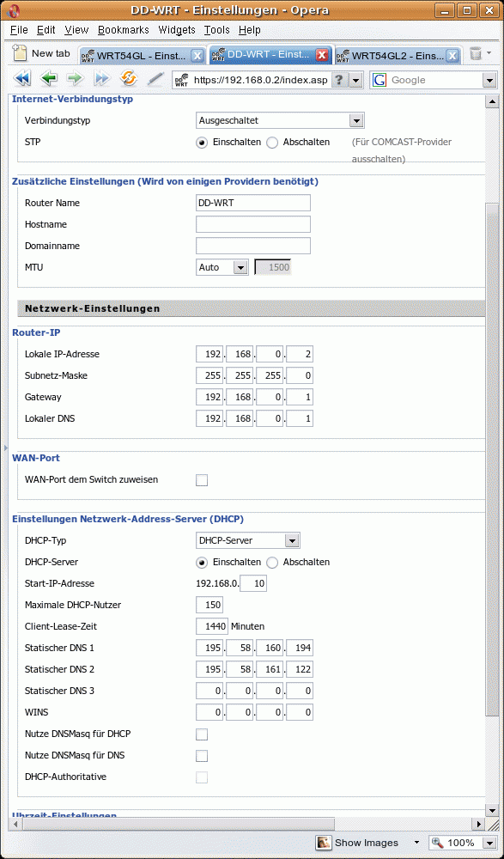Click the Show Images icon in status bar
The image size is (504, 859).
click(324, 843)
